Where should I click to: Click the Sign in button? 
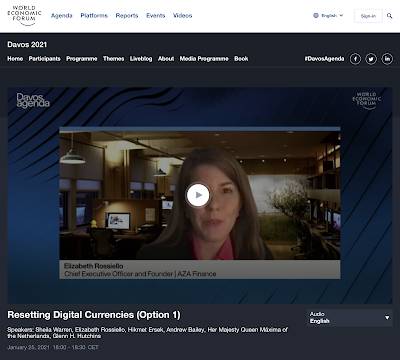pos(368,16)
